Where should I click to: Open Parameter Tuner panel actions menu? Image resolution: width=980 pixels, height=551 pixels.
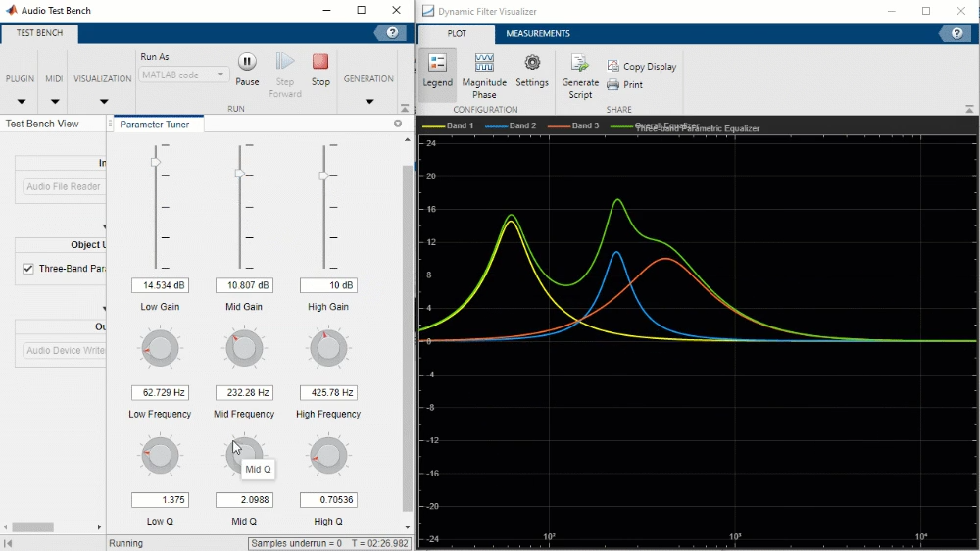[x=398, y=124]
